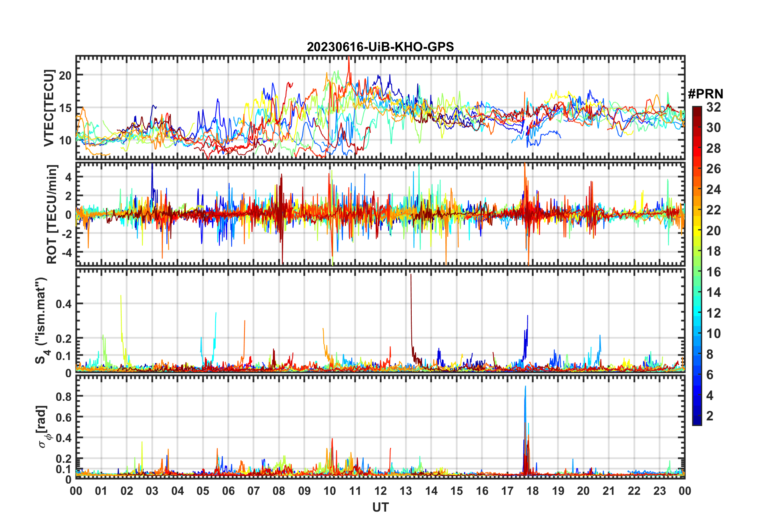The height and width of the screenshot is (532, 761).
Task: Click the UT axis tick label "13"
Action: (x=406, y=491)
